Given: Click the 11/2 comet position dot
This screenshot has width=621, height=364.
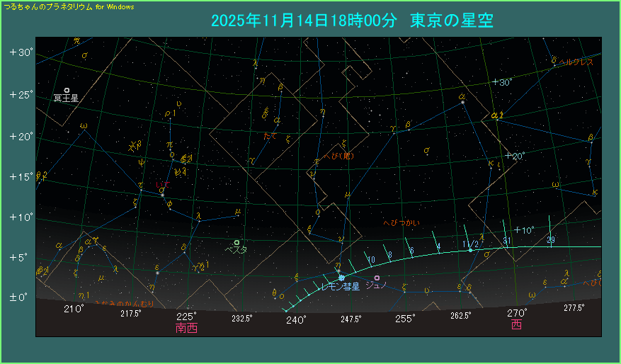Looking at the screenshot, I should coord(470,250).
